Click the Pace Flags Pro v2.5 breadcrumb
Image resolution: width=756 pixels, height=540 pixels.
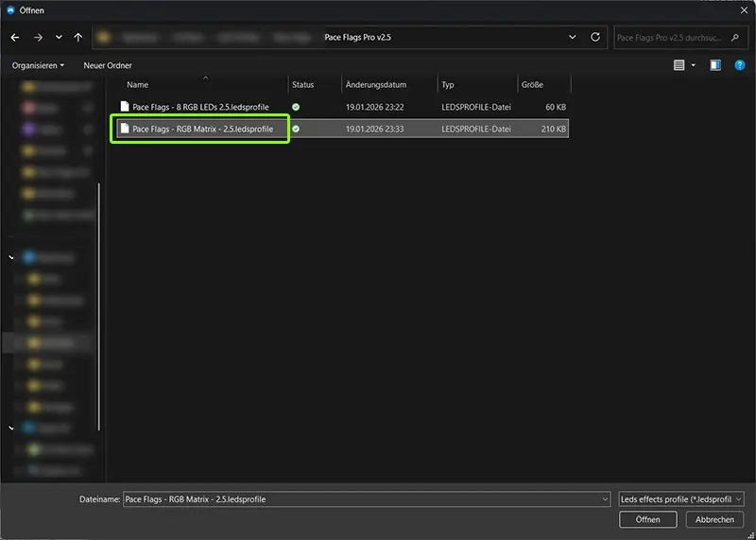pos(358,37)
